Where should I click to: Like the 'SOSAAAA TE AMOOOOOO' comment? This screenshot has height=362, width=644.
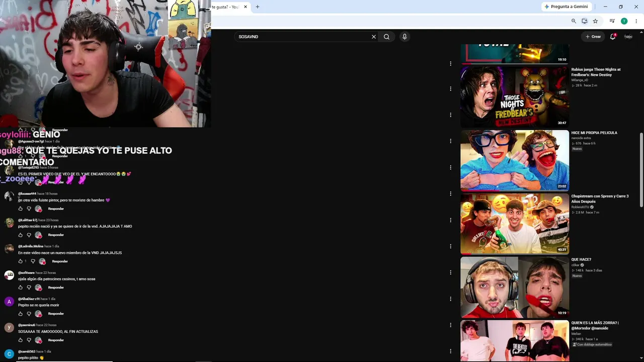click(21, 340)
